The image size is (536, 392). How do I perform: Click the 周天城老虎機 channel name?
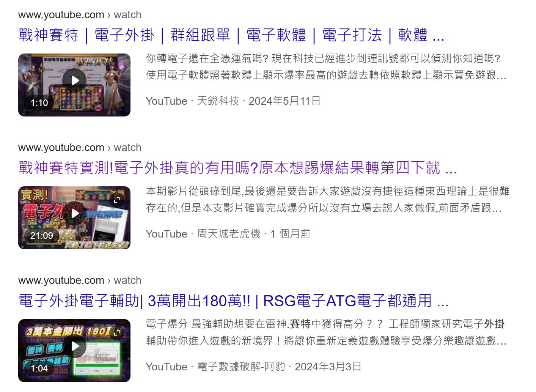pyautogui.click(x=229, y=234)
